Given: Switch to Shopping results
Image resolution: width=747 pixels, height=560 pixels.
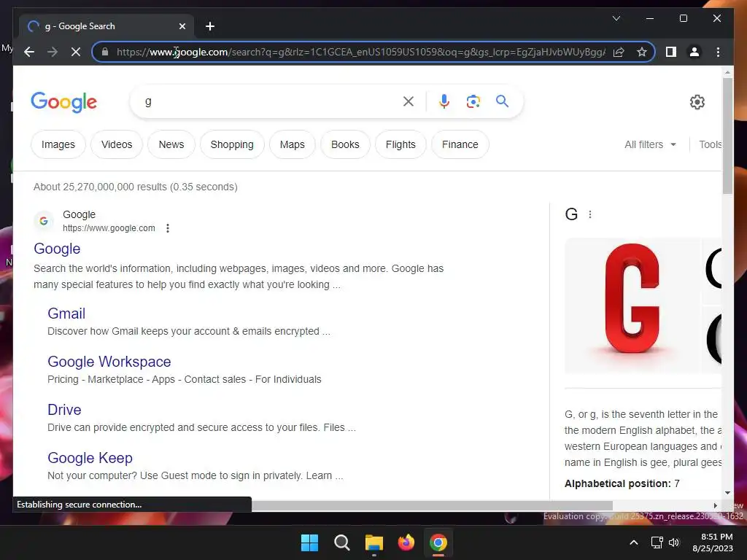Looking at the screenshot, I should (x=232, y=144).
